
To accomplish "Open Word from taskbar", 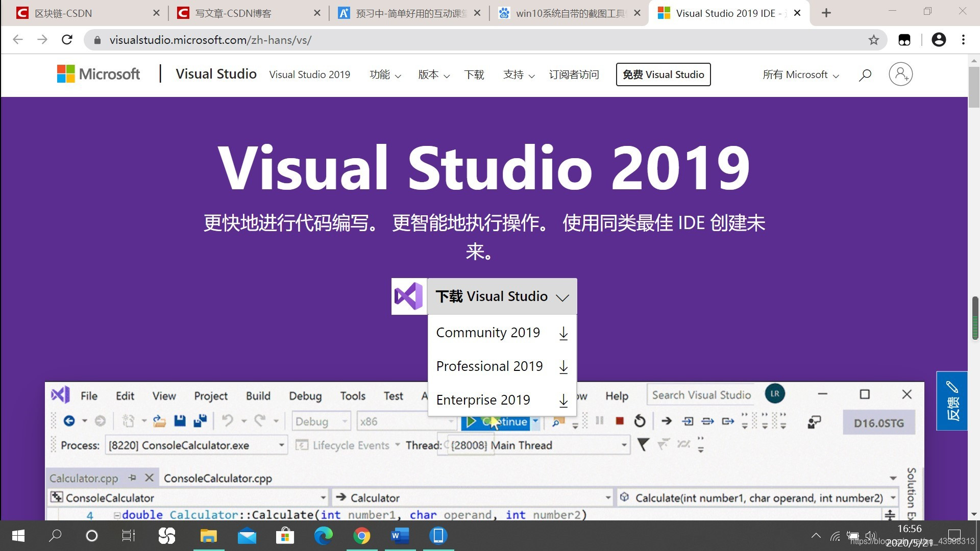I will [400, 536].
